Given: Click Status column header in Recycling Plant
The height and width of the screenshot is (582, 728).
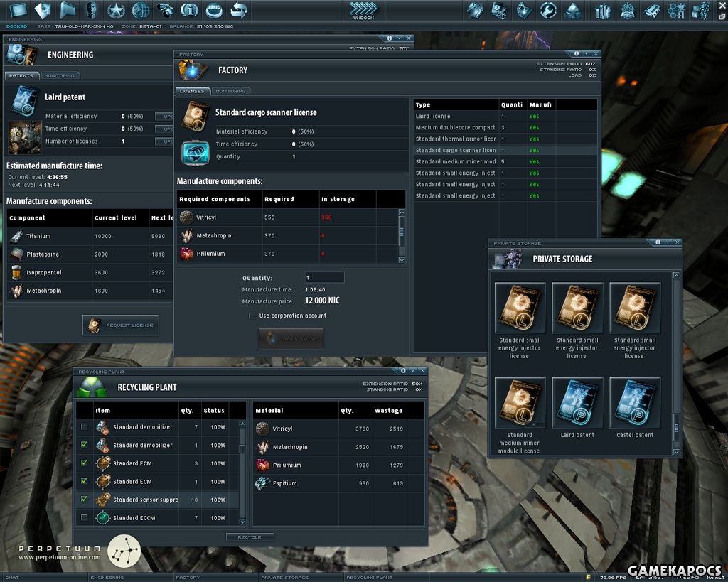Looking at the screenshot, I should [214, 410].
